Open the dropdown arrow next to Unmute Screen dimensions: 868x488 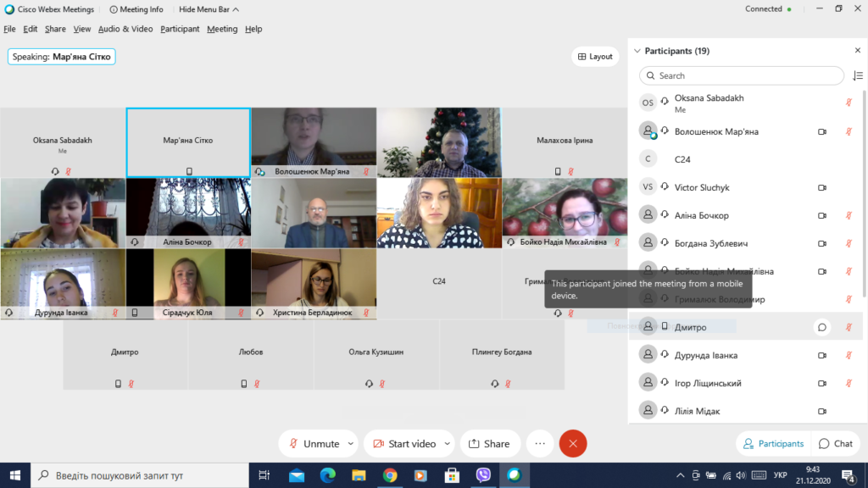[351, 444]
